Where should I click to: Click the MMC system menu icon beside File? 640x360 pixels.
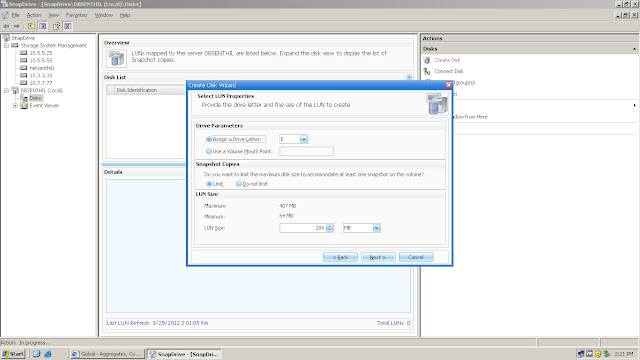pos(5,15)
